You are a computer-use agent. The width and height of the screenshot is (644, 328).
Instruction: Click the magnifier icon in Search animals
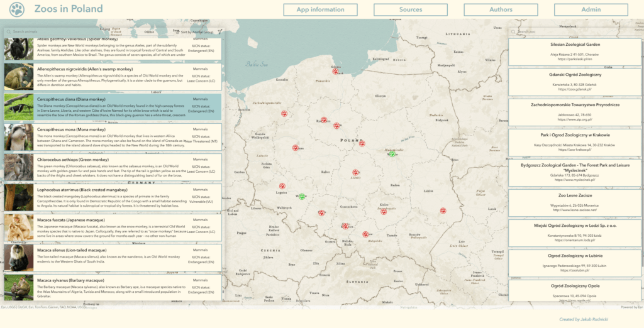8,31
